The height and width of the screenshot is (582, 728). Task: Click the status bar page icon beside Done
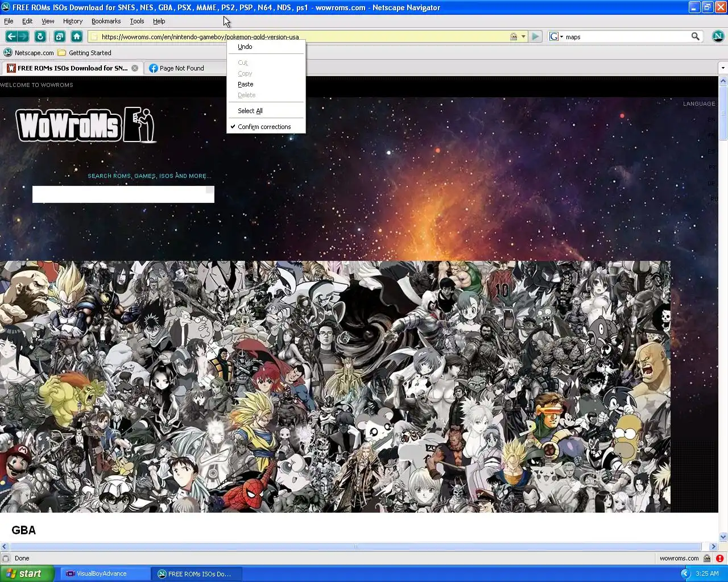(6, 558)
